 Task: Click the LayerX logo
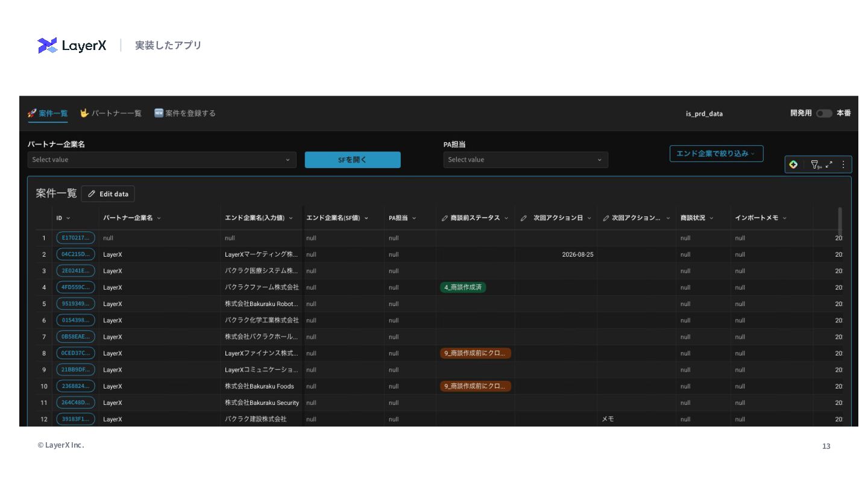click(x=72, y=45)
